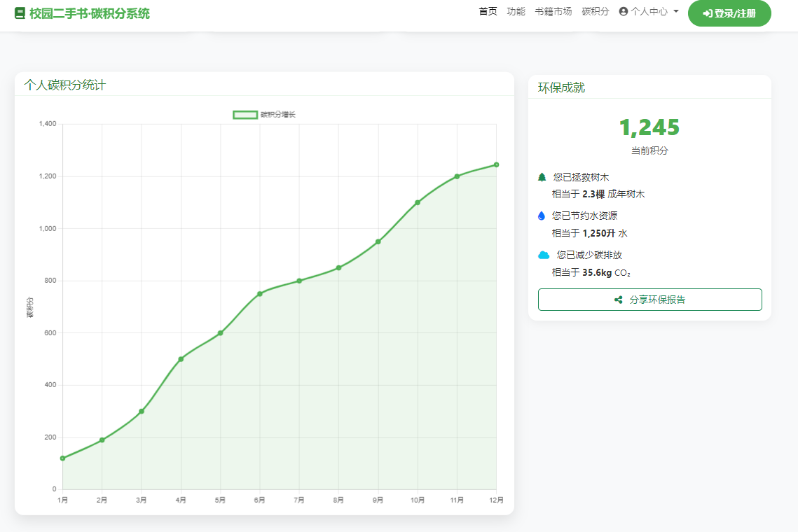
Task: Click the 当前积分 label
Action: 649,150
